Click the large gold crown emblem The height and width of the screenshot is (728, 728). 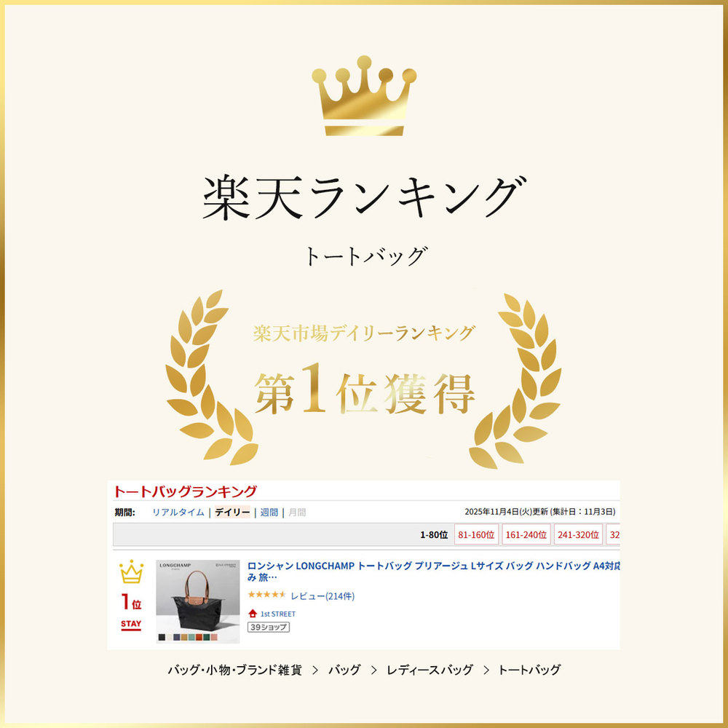tap(364, 95)
